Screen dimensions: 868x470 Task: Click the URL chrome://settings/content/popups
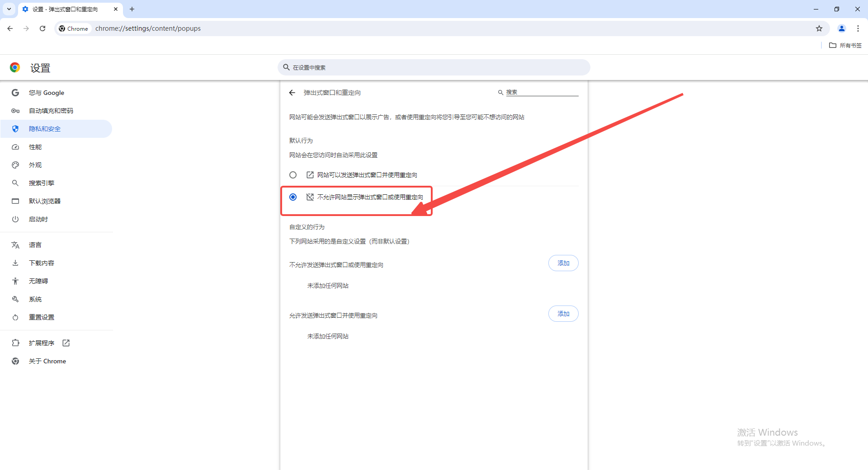[148, 28]
